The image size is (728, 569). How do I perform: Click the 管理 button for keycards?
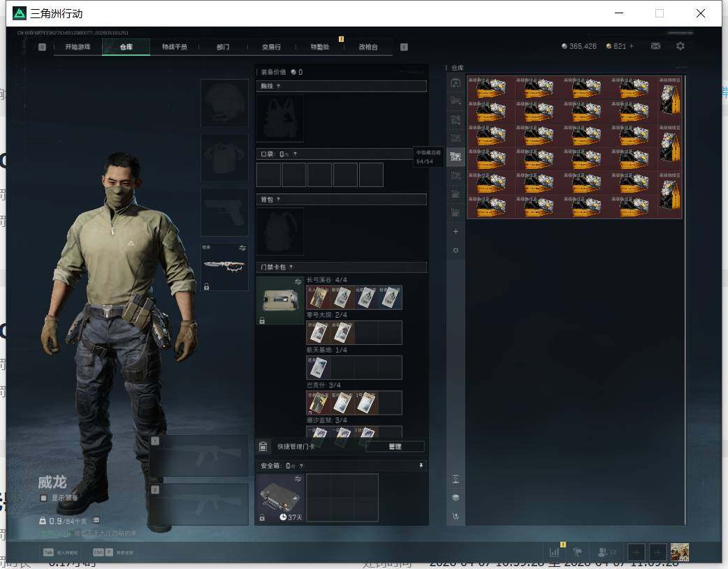pos(395,447)
